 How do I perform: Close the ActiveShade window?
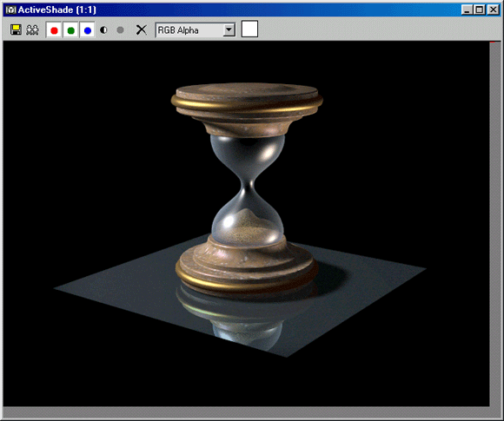click(x=493, y=10)
